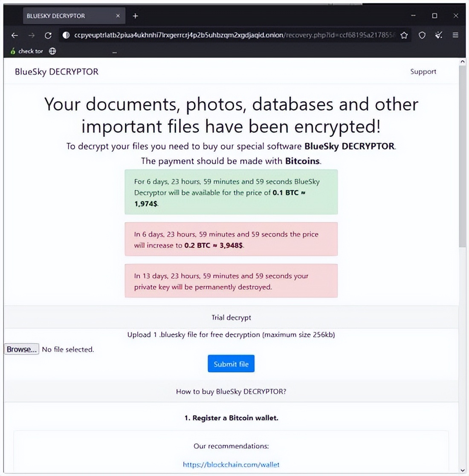Screen dimensions: 469x476
Task: Bookmark this page with the star icon
Action: coord(404,35)
